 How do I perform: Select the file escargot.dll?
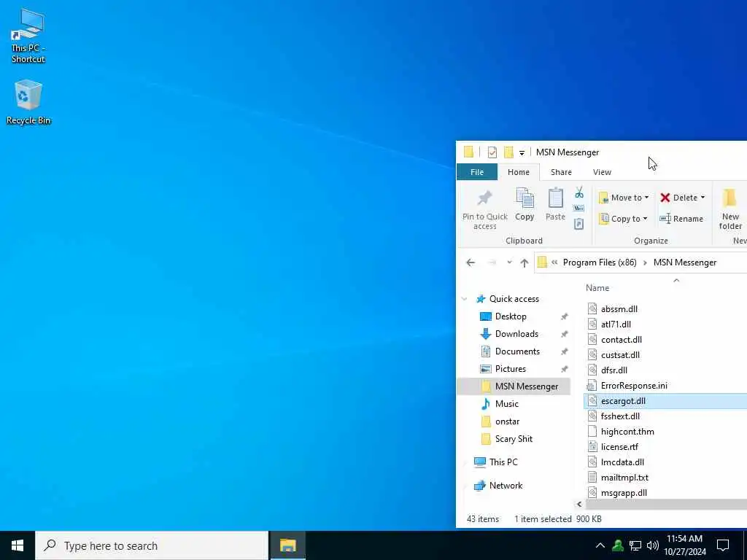[623, 401]
